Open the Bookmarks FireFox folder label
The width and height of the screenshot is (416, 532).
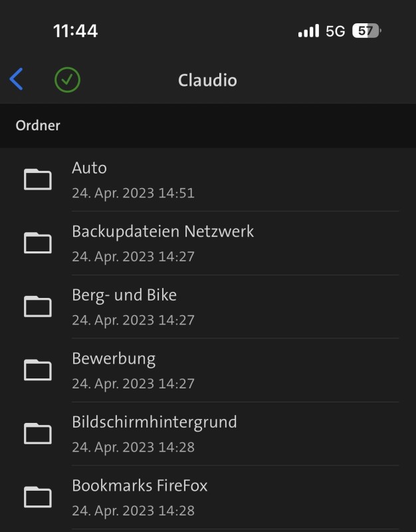pos(140,485)
